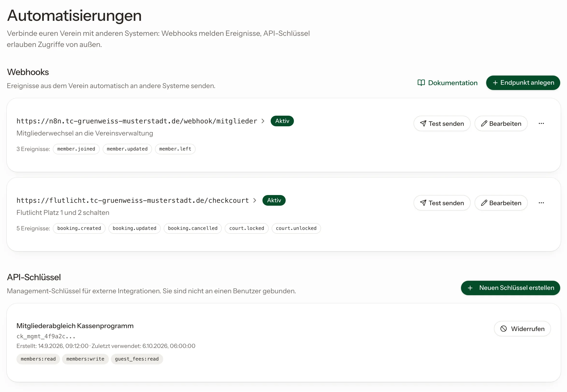
Task: Send test to mitglieder webhook
Action: [x=442, y=124]
